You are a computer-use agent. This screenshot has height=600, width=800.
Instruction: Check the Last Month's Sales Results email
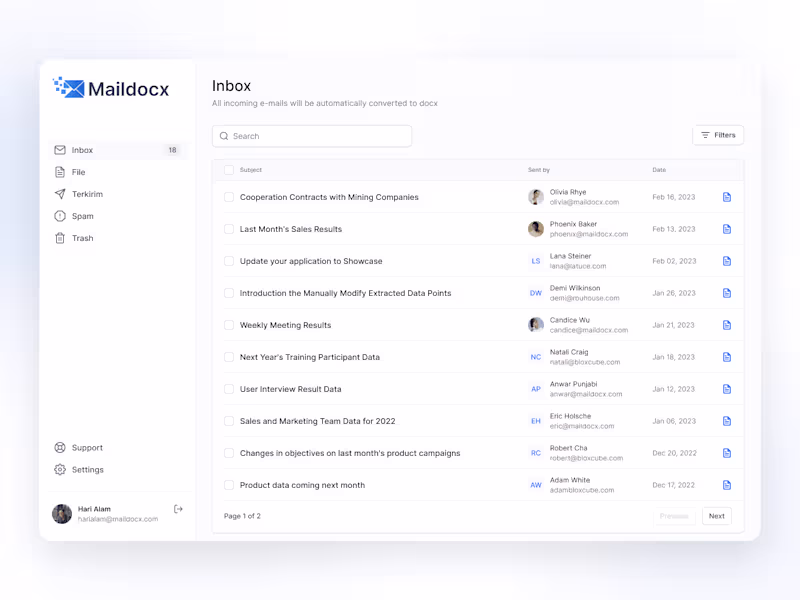click(229, 229)
